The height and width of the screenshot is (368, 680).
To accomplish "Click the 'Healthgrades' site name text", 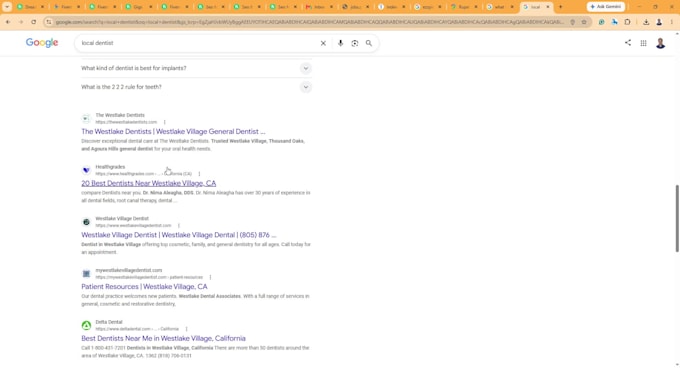I will (x=110, y=166).
